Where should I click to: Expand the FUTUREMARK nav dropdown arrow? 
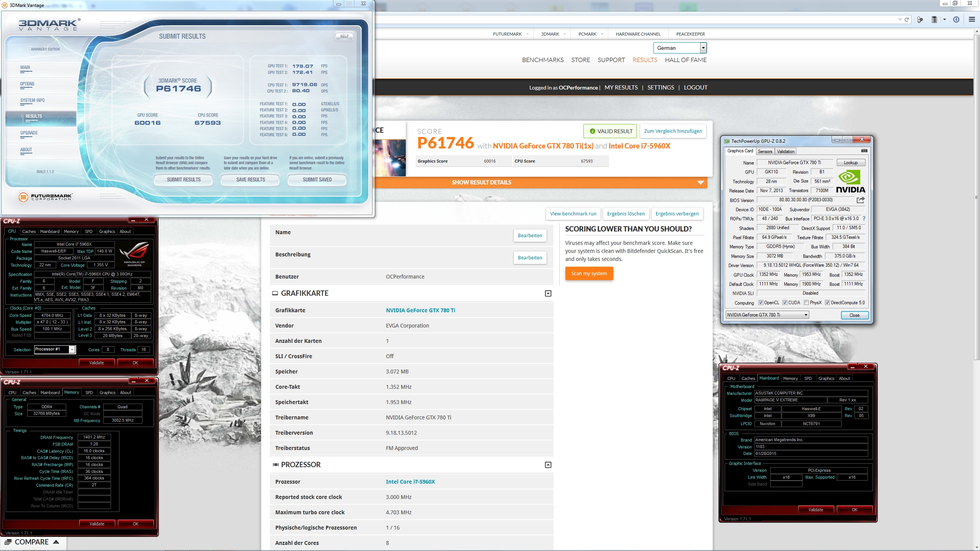tap(528, 34)
